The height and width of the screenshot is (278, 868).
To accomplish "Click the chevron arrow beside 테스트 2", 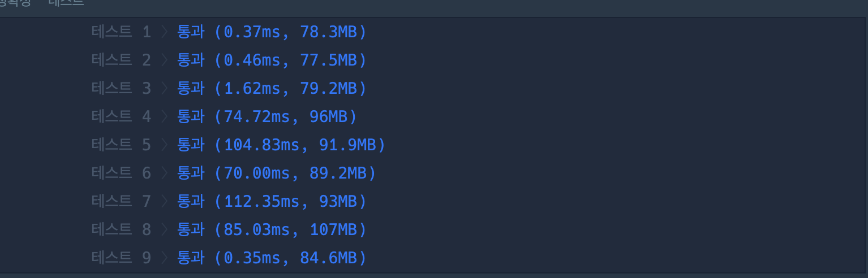I will tap(164, 60).
